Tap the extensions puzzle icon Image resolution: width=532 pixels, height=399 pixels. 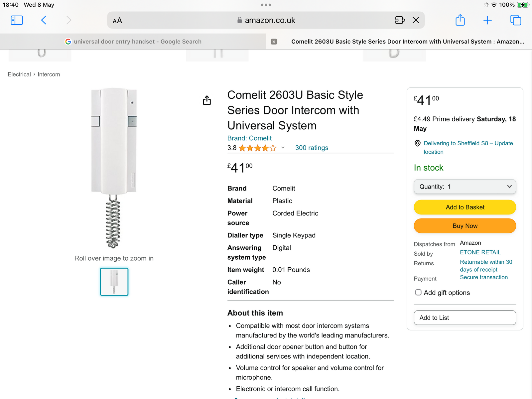tap(400, 20)
